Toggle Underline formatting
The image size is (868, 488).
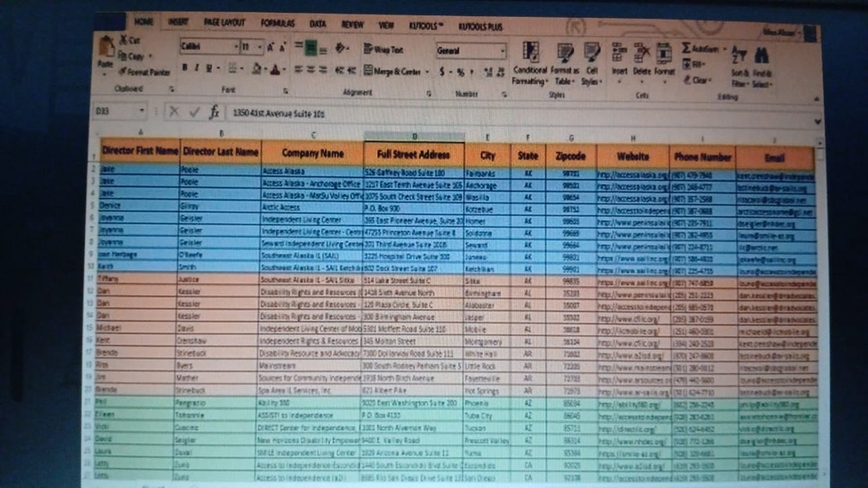(x=209, y=68)
